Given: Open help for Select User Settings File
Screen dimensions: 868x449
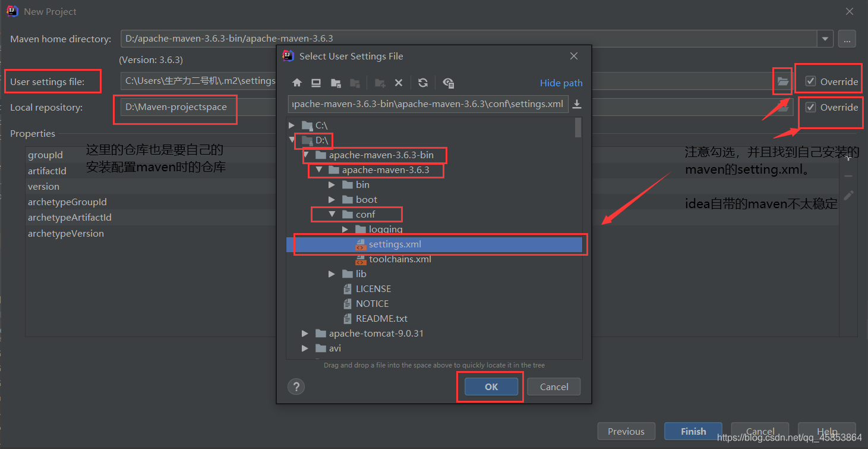Looking at the screenshot, I should tap(296, 387).
